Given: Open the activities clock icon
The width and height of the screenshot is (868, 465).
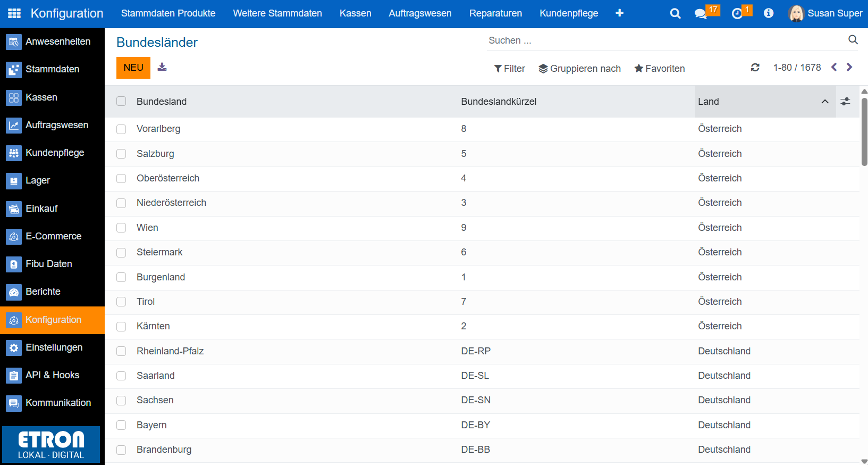Looking at the screenshot, I should [x=737, y=13].
